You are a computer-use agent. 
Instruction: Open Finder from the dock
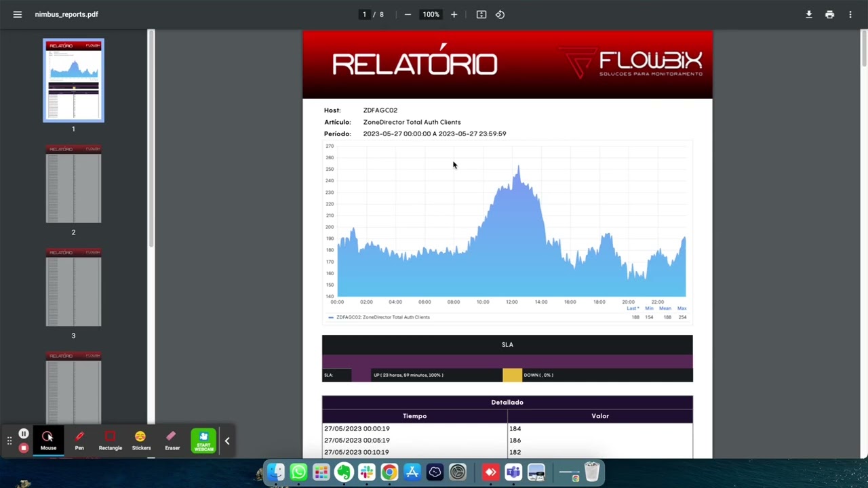[x=275, y=472]
